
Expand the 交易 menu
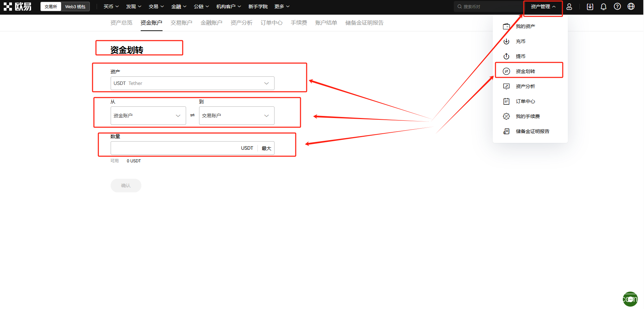coord(156,6)
